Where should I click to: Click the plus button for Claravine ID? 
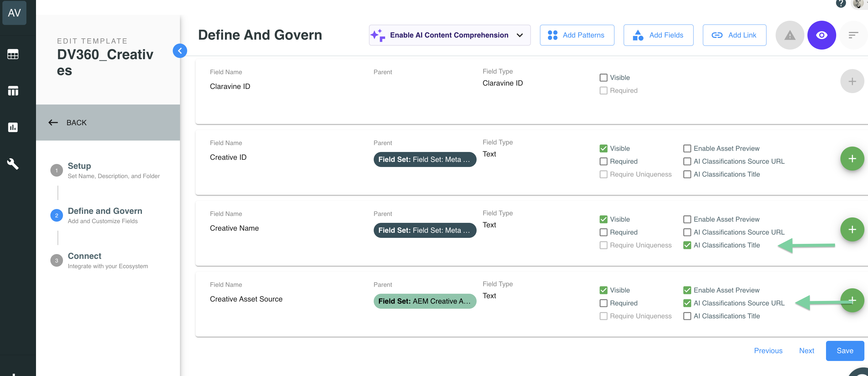[x=852, y=81]
